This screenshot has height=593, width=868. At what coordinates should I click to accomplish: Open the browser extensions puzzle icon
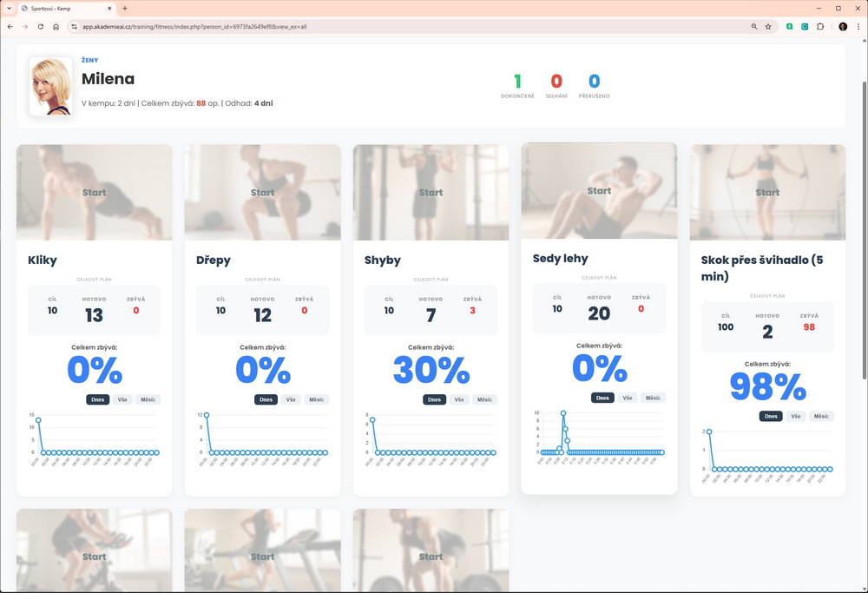[820, 27]
